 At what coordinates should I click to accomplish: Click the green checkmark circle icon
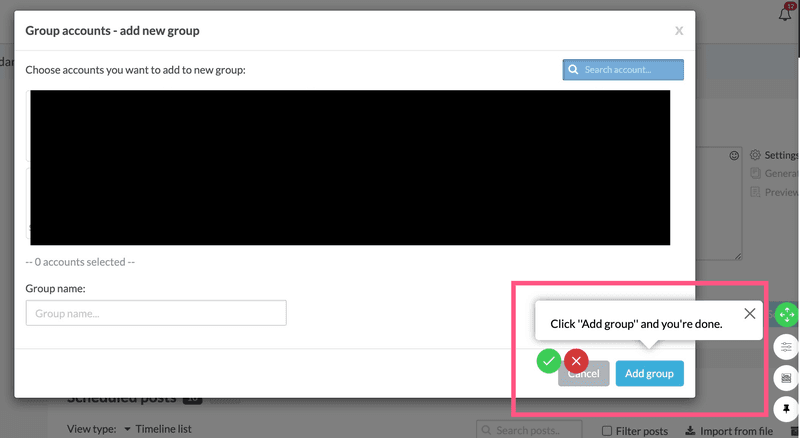[x=548, y=361]
